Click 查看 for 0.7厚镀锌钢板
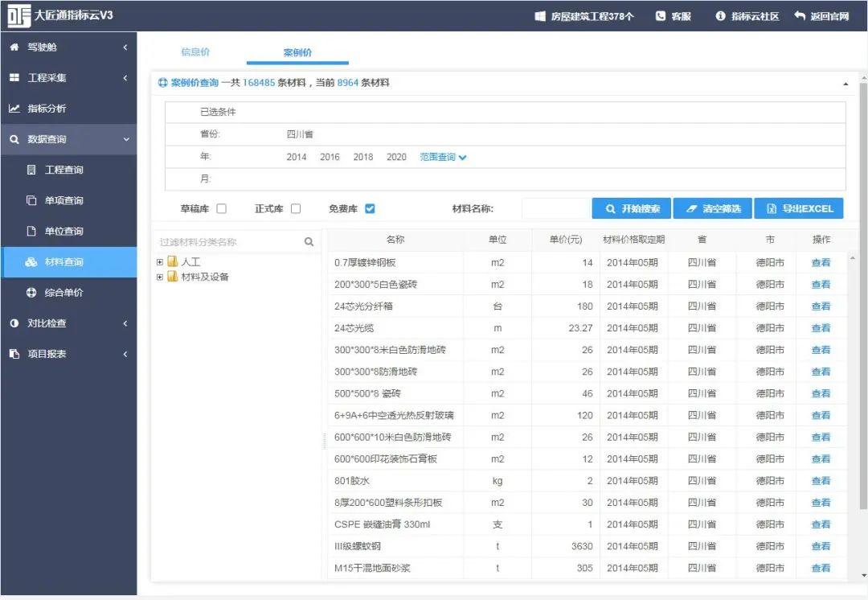Image resolution: width=868 pixels, height=600 pixels. pos(821,263)
